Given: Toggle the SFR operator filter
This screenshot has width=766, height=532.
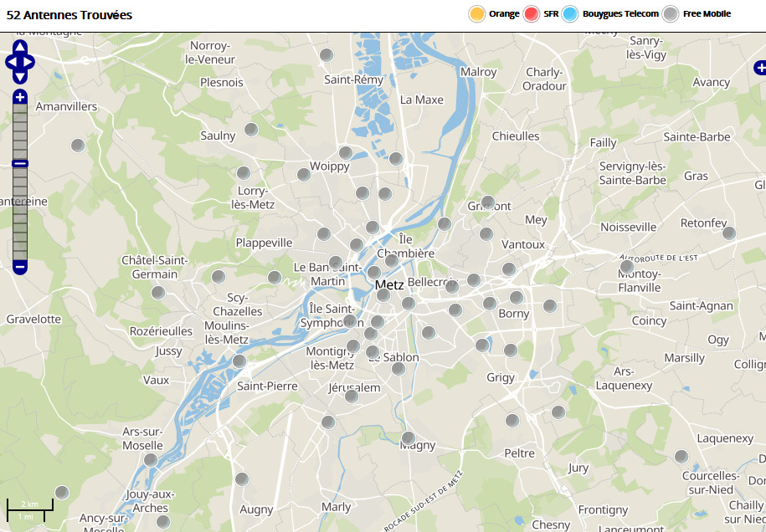Looking at the screenshot, I should click(x=532, y=14).
